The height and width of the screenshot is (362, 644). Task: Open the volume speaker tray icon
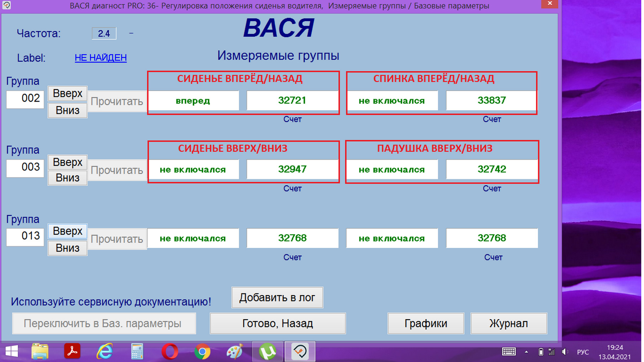565,352
